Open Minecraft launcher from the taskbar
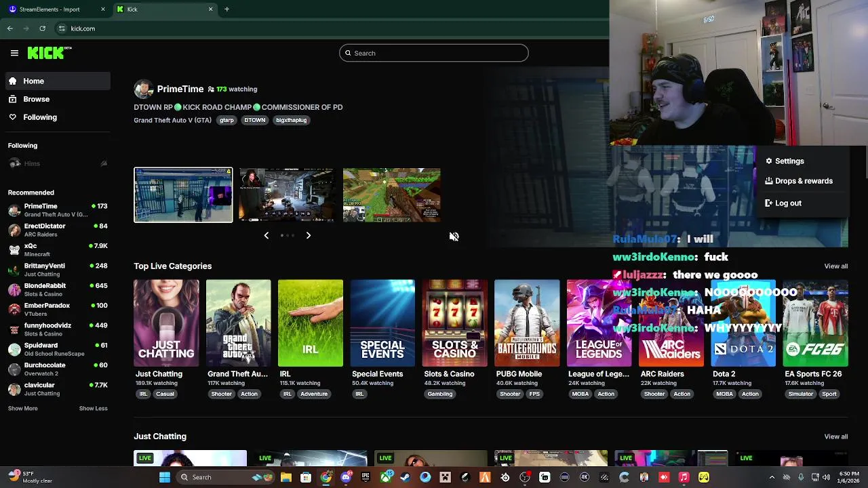 [x=445, y=477]
